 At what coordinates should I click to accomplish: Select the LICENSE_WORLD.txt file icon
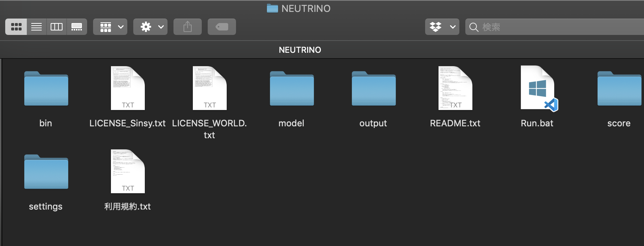click(x=210, y=88)
